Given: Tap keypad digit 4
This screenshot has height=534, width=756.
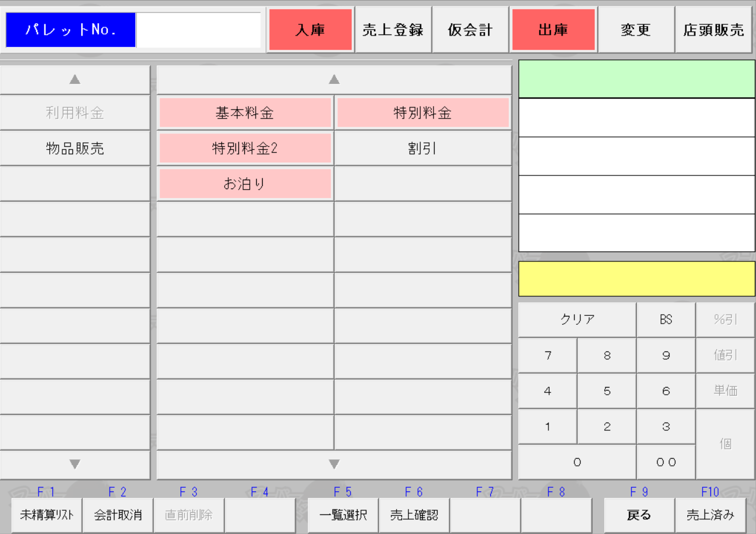Looking at the screenshot, I should point(548,391).
